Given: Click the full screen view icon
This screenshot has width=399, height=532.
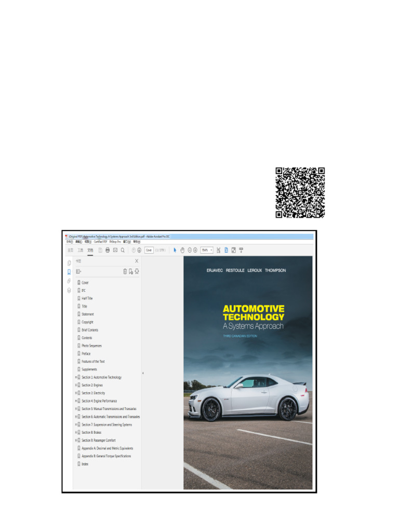Looking at the screenshot, I should tap(234, 250).
